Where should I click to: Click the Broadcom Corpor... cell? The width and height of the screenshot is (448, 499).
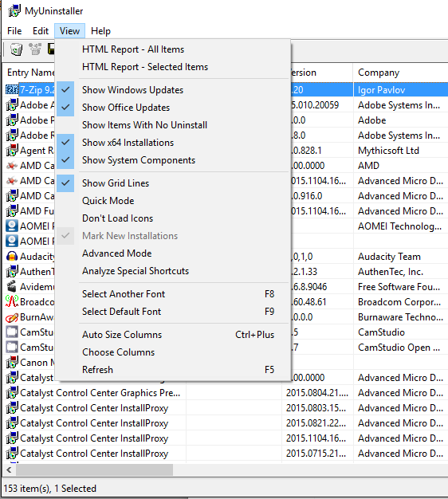pos(401,301)
